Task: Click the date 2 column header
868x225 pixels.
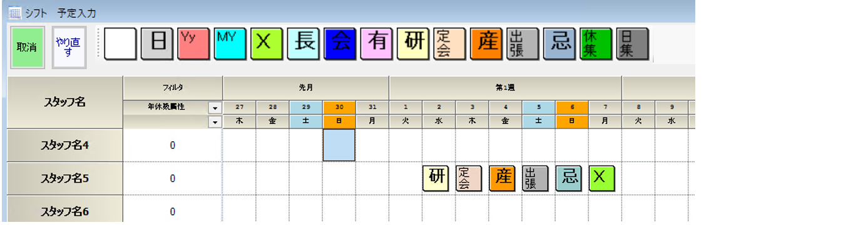Action: [439, 107]
